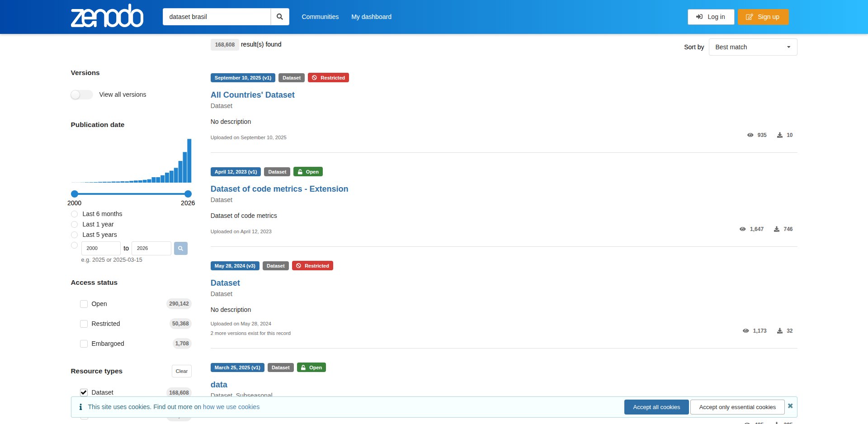Click the 1,708 count beside Embargoed
Image resolution: width=868 pixels, height=424 pixels.
(x=182, y=344)
